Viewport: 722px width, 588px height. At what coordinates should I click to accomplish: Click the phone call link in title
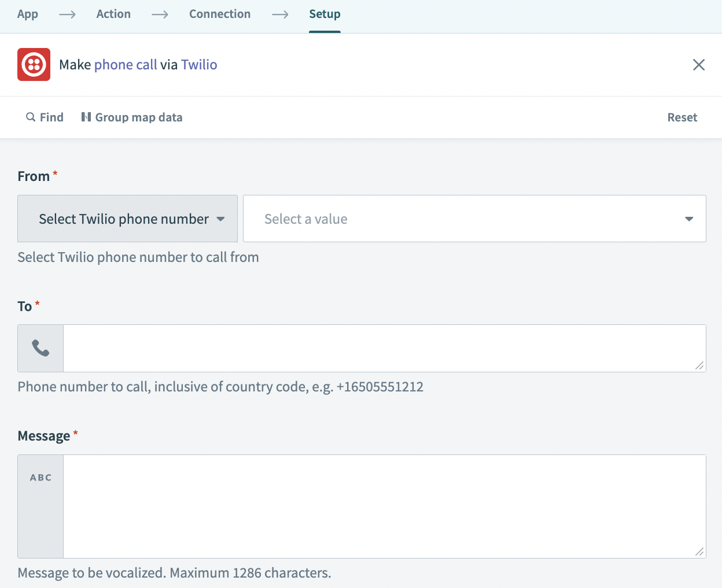(x=126, y=65)
